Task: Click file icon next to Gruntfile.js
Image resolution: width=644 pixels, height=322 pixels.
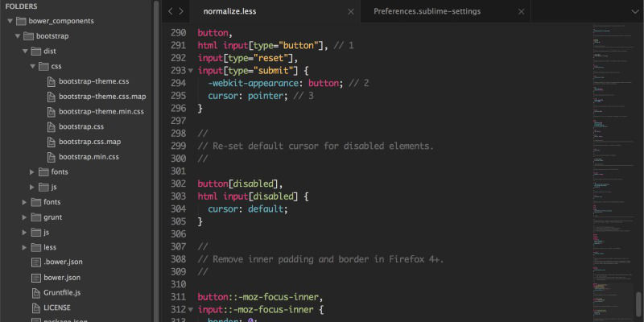Action: tap(36, 293)
